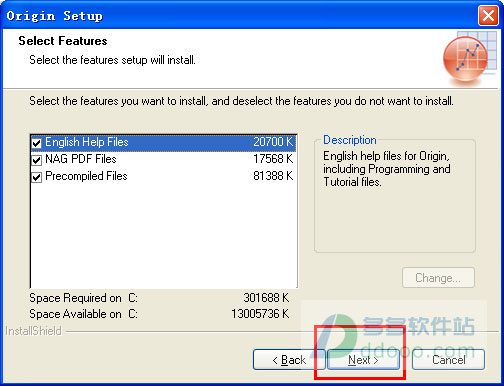Image resolution: width=504 pixels, height=386 pixels.
Task: Uncheck the English Help Files checkbox
Action: point(36,143)
